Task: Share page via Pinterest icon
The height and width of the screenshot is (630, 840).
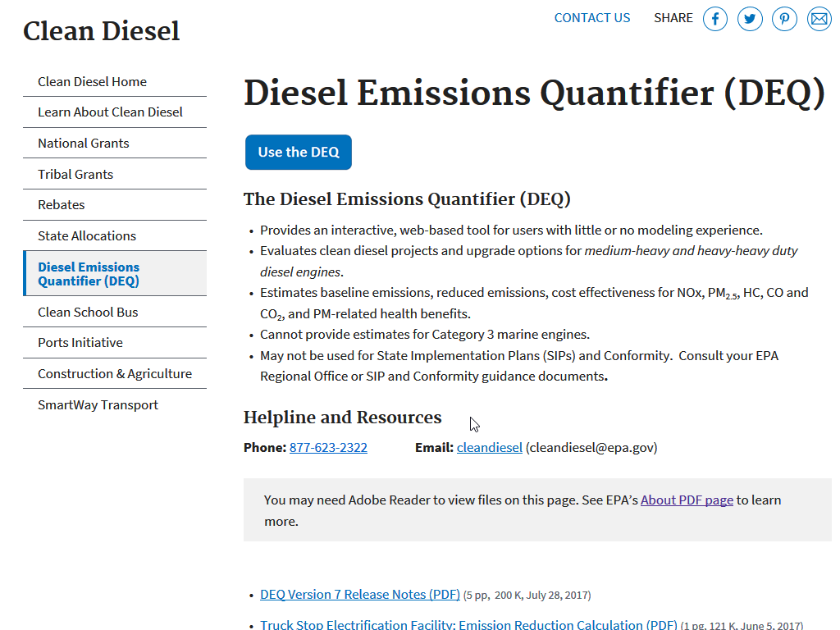Action: (784, 18)
